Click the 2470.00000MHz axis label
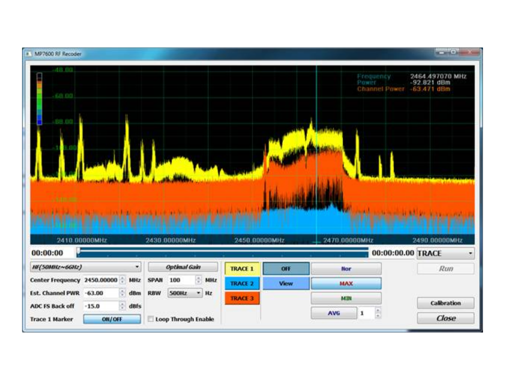This screenshot has width=532, height=392. [348, 240]
